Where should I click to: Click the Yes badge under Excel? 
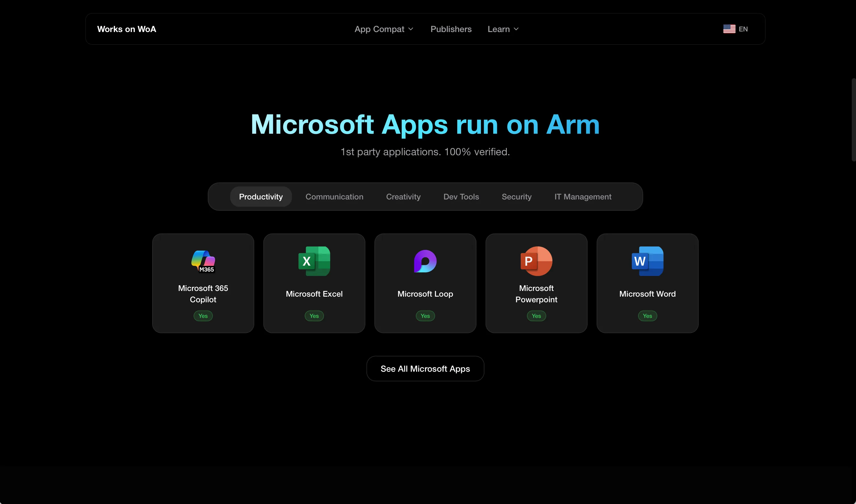coord(314,316)
